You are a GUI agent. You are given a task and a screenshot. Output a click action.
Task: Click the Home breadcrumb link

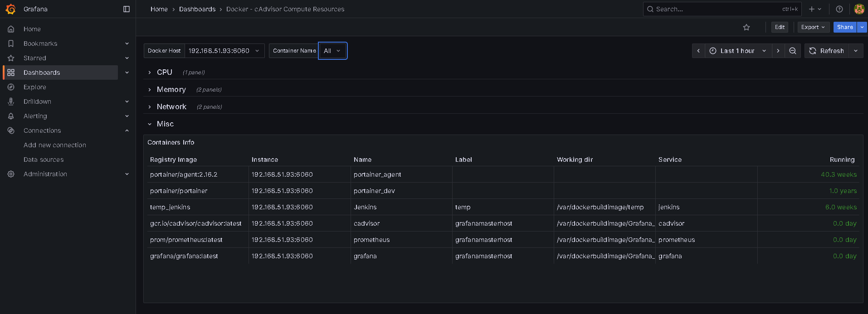(159, 9)
